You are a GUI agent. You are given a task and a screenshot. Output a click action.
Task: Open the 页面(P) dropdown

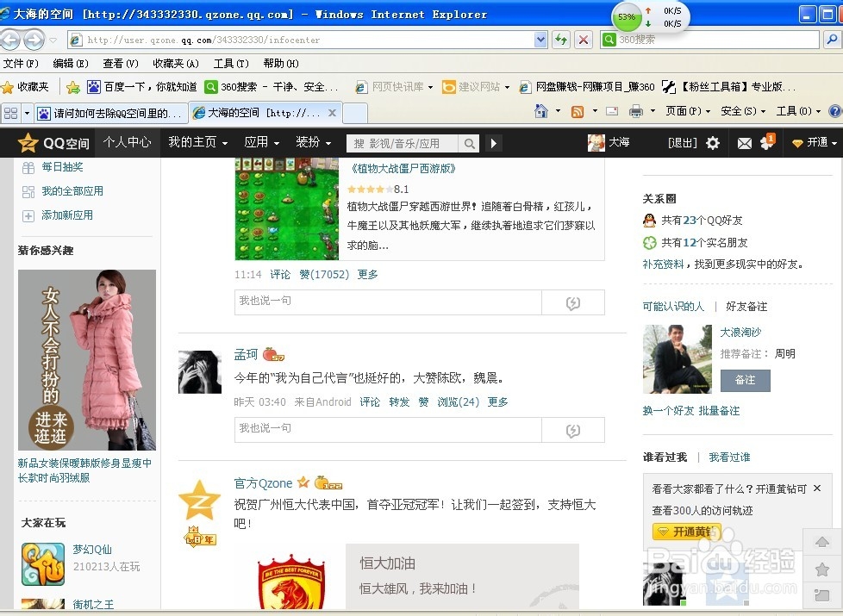[688, 111]
